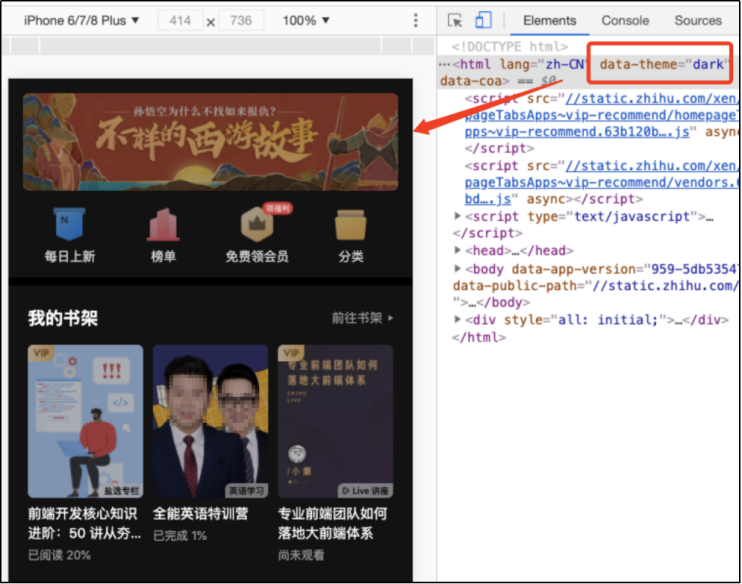
Task: Click the viewport height field 736
Action: point(241,20)
